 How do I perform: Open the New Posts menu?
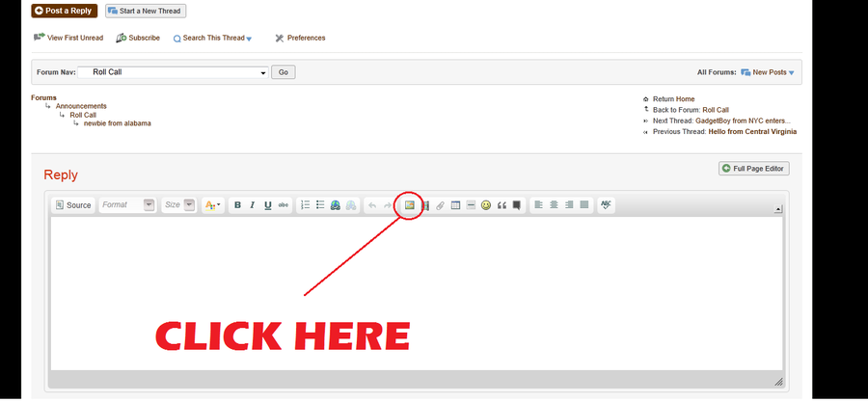[769, 72]
